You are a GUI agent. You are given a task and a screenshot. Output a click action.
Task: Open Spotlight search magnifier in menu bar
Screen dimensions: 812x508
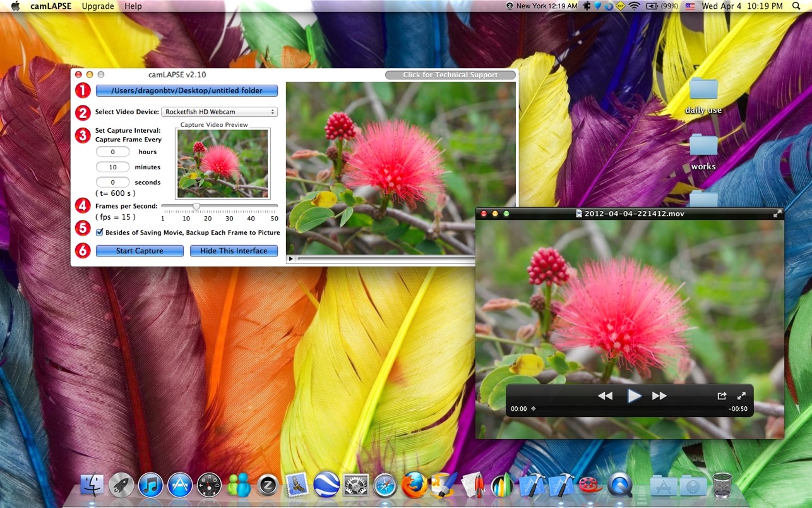(796, 6)
